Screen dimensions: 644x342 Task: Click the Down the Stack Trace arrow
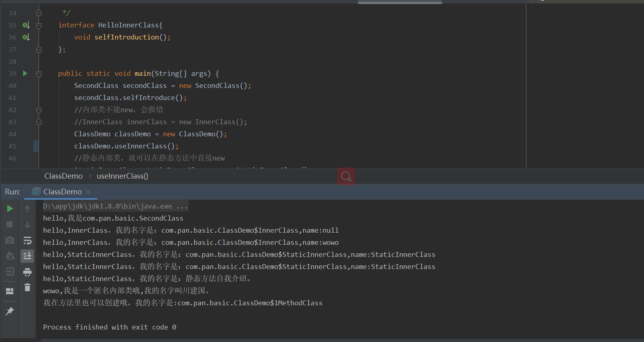tap(27, 224)
